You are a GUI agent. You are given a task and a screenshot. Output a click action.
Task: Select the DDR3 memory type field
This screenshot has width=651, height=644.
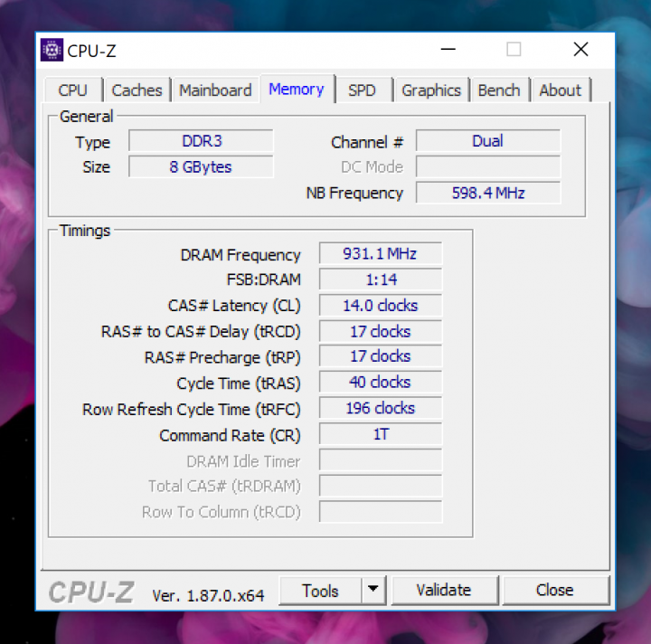coord(202,141)
